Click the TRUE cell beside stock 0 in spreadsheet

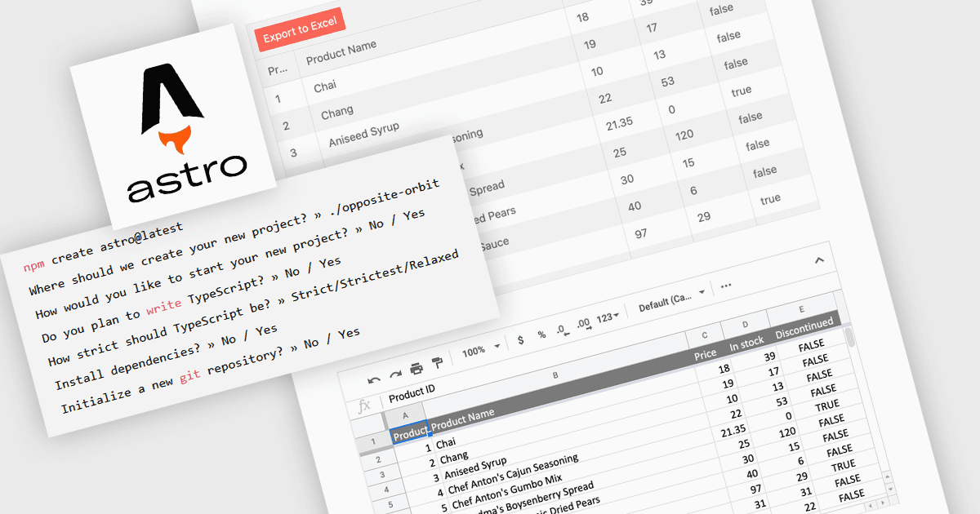click(x=826, y=405)
